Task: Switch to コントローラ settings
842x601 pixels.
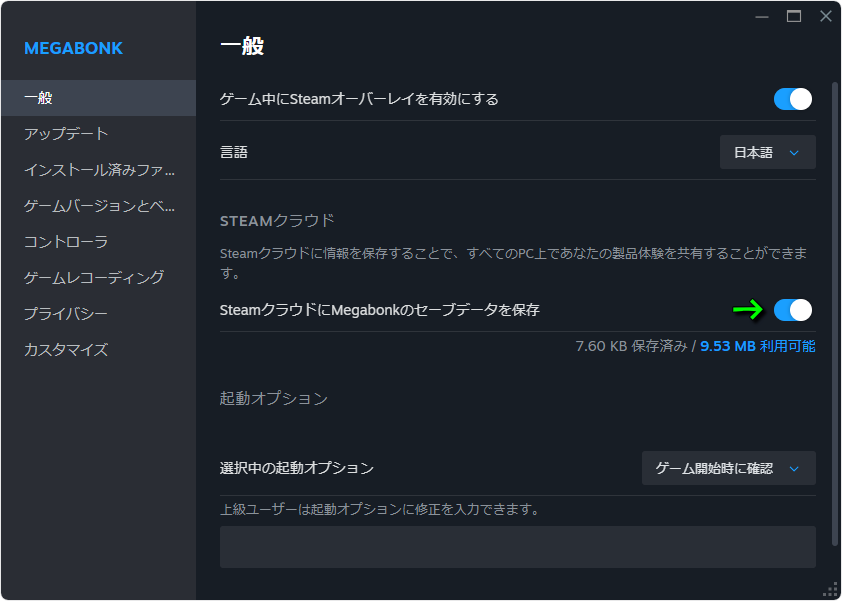Action: point(66,242)
